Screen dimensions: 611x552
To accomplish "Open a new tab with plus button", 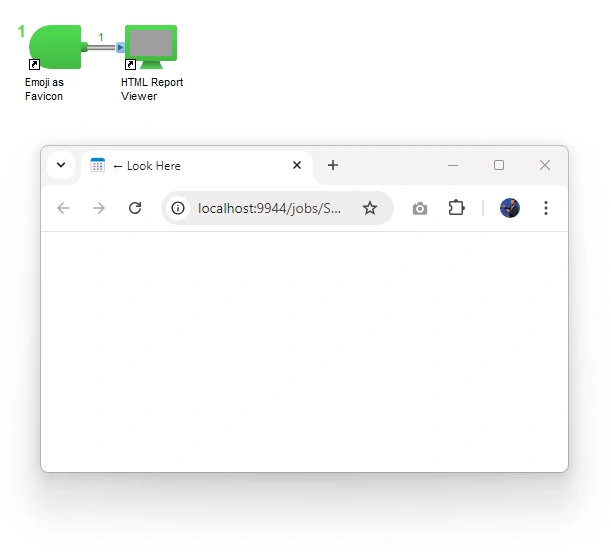I will (x=333, y=165).
